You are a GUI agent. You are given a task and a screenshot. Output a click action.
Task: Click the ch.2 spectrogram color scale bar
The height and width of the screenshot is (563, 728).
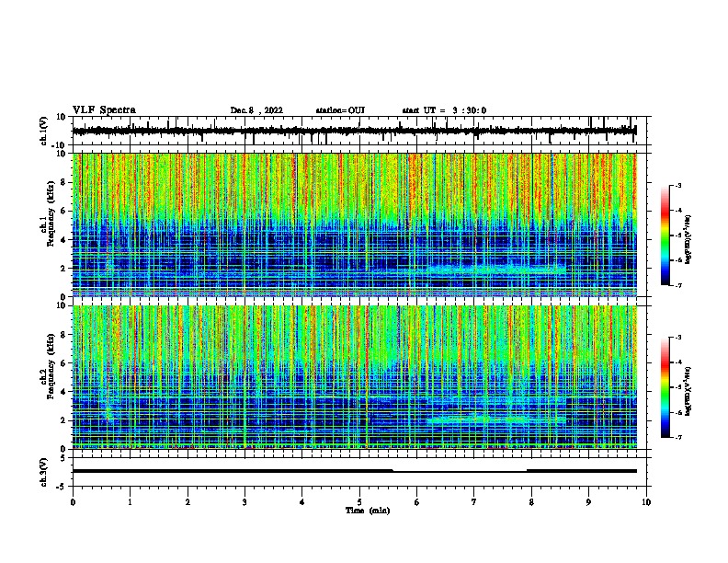665,387
